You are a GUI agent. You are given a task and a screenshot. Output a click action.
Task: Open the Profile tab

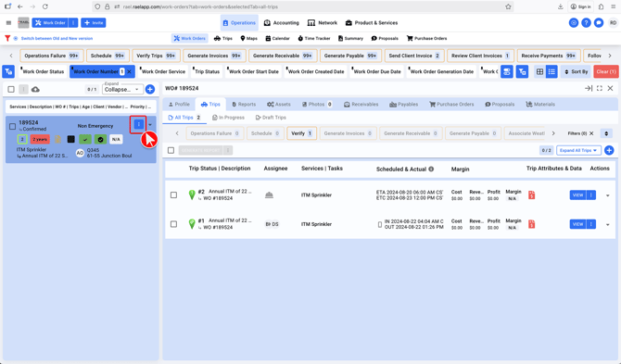(179, 105)
